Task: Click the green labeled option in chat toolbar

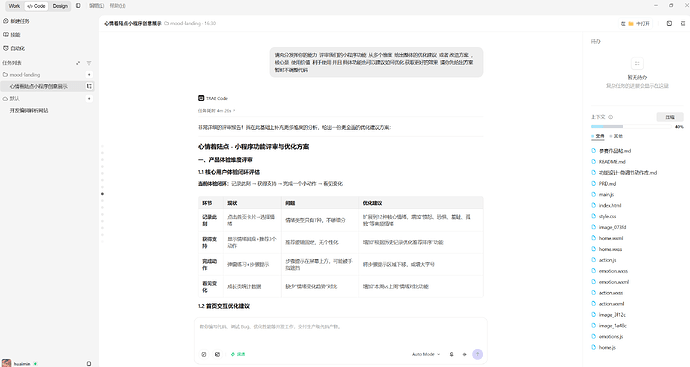Action: (x=238, y=354)
